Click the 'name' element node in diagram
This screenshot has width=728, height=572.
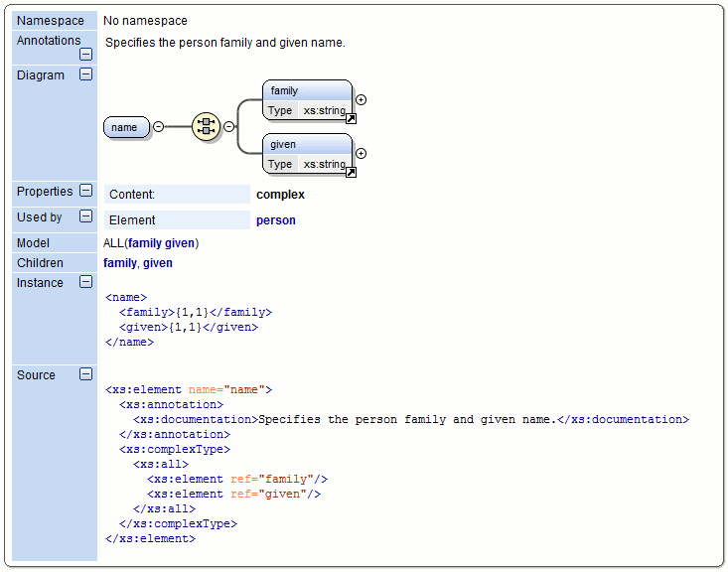click(125, 127)
